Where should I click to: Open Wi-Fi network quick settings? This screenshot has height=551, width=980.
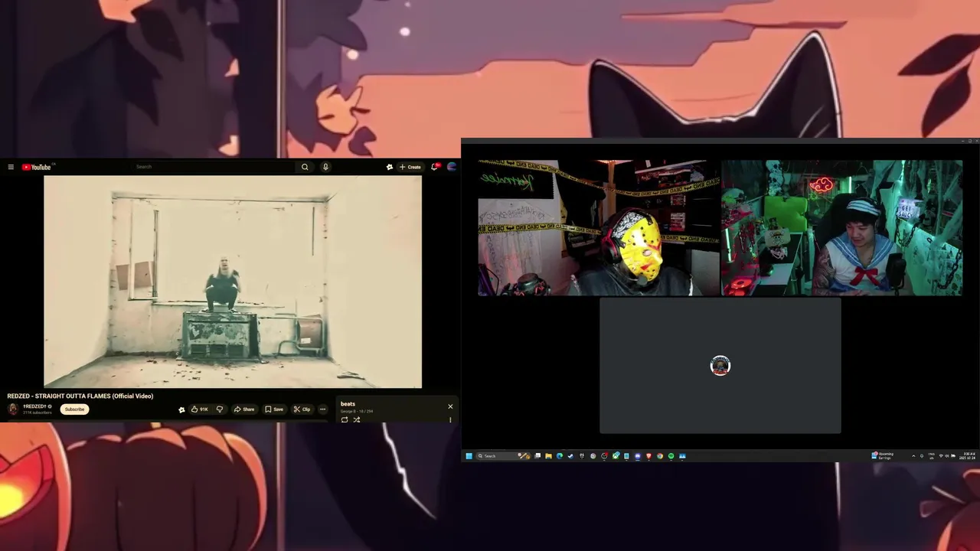pyautogui.click(x=941, y=456)
